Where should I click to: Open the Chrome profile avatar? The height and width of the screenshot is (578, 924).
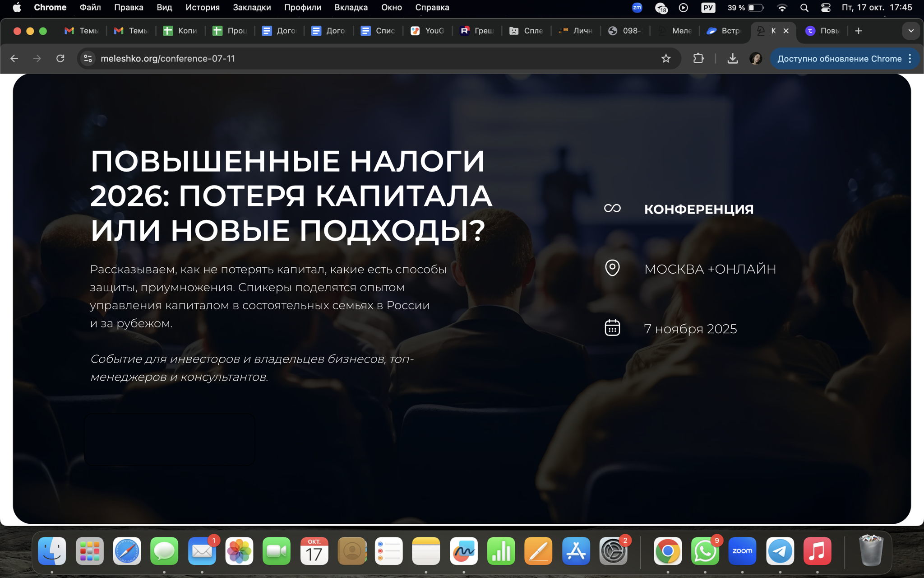click(756, 58)
